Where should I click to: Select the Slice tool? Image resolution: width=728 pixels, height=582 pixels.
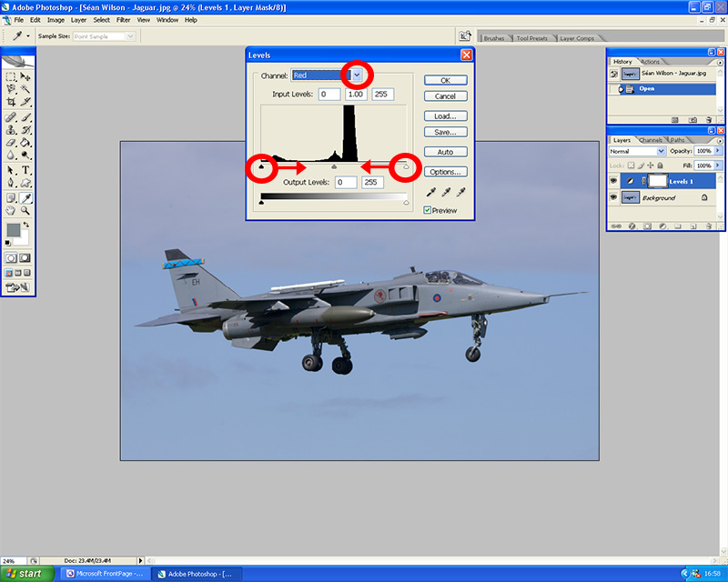[25, 101]
